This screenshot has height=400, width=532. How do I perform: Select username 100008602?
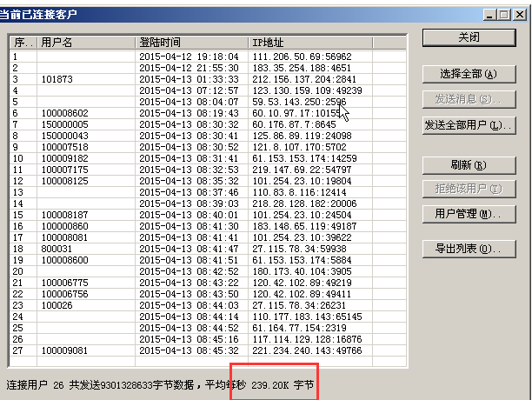tap(65, 113)
